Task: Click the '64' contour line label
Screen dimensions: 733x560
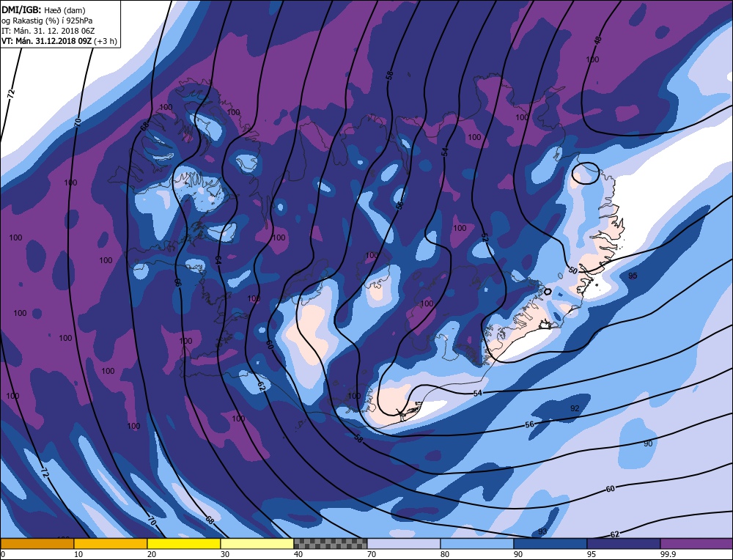Action: 218,260
